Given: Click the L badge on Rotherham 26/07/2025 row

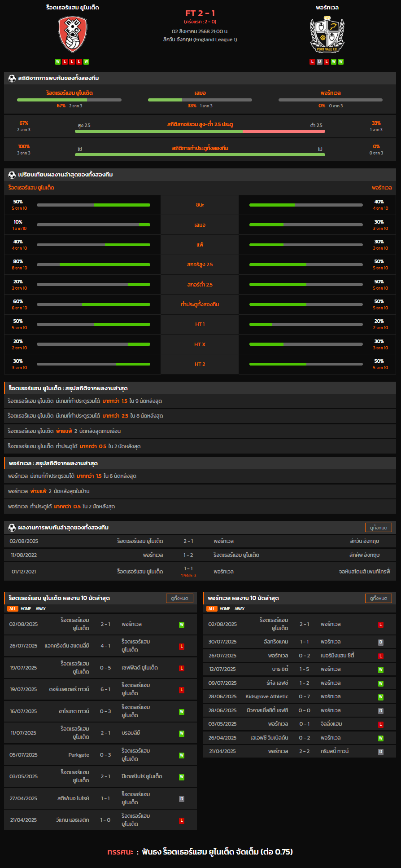Looking at the screenshot, I should pos(182,646).
